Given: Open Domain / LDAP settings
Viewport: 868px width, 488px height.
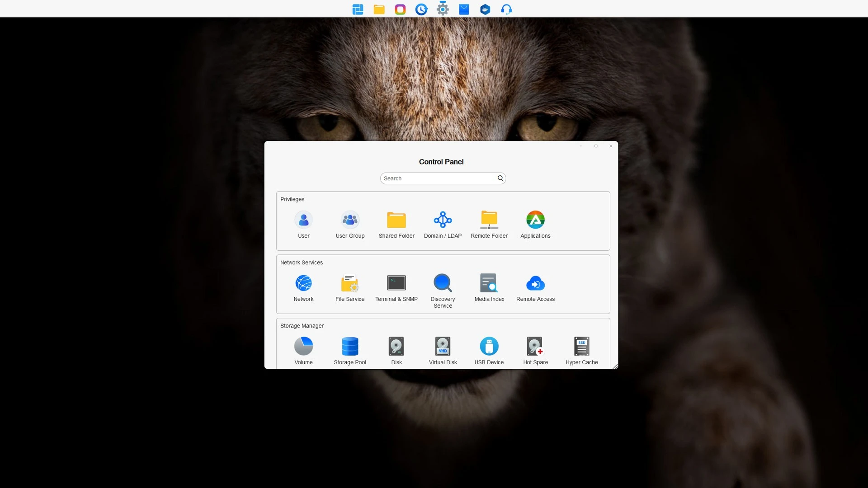Looking at the screenshot, I should click(x=443, y=220).
